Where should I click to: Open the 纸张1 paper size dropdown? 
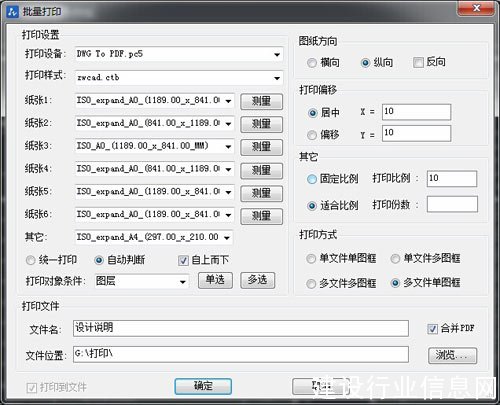coord(155,100)
